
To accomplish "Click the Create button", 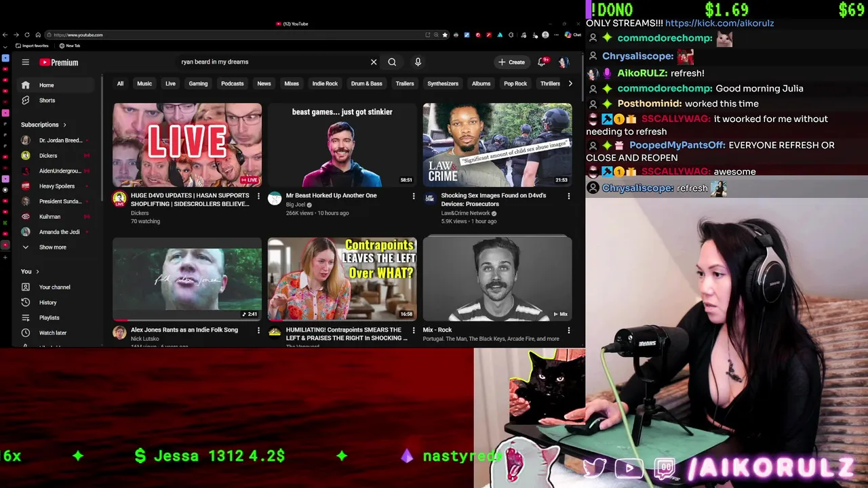I will [511, 62].
